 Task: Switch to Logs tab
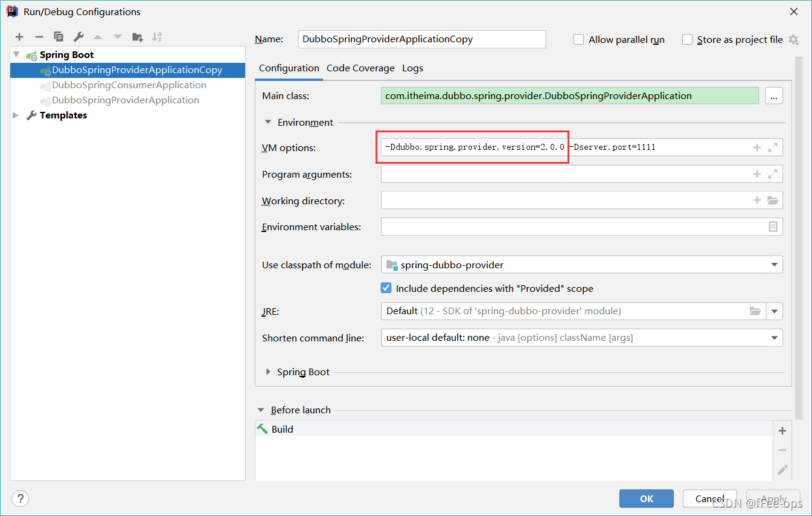coord(412,68)
